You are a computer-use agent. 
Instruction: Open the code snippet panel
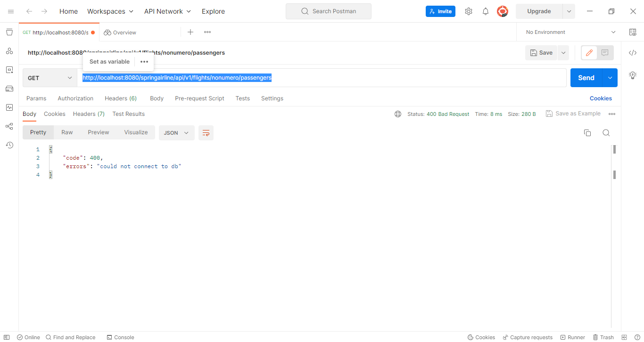click(632, 53)
